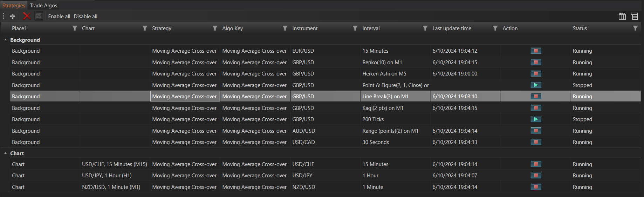Start the stopped Point & Figure strategy
The width and height of the screenshot is (644, 197).
pos(536,85)
